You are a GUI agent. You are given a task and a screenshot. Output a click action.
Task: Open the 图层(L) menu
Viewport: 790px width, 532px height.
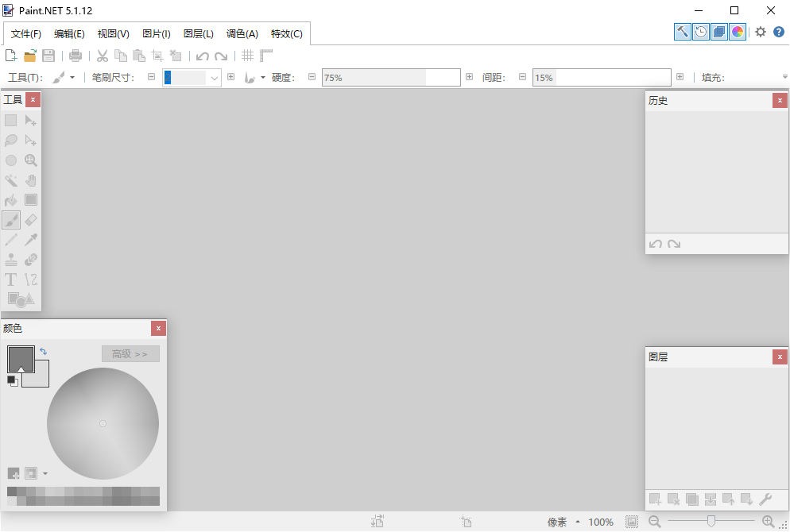198,33
